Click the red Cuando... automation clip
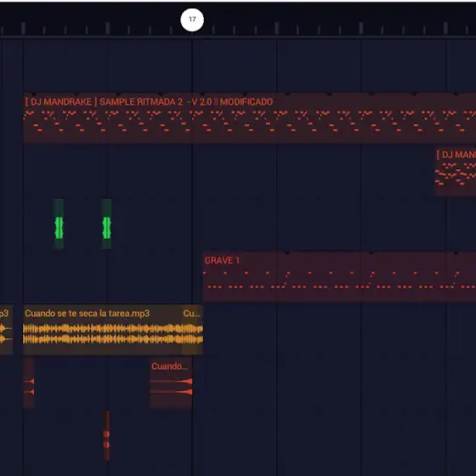Screen dimensions: 476x476 coord(171,383)
